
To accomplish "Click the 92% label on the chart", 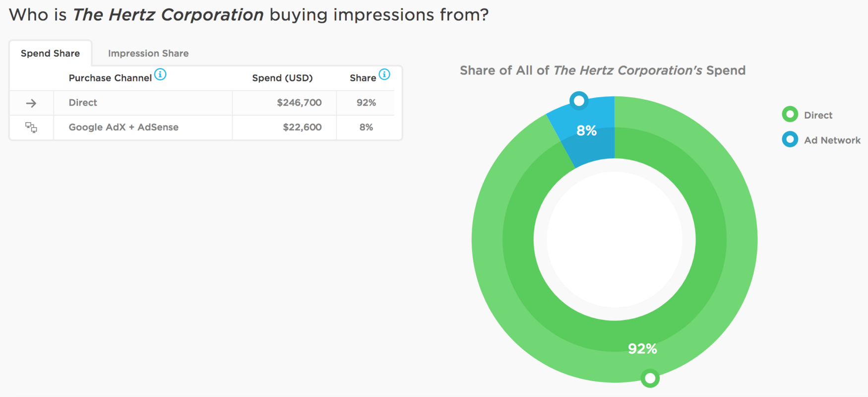I will (x=642, y=349).
